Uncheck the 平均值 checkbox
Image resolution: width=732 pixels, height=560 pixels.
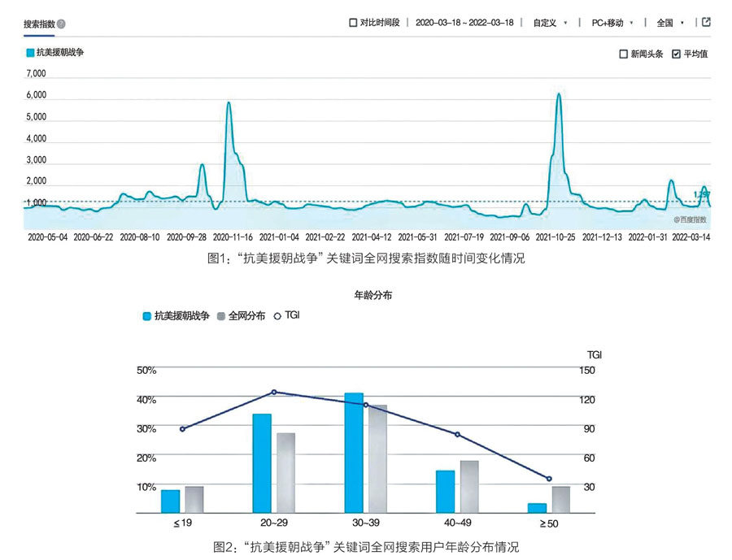[676, 54]
